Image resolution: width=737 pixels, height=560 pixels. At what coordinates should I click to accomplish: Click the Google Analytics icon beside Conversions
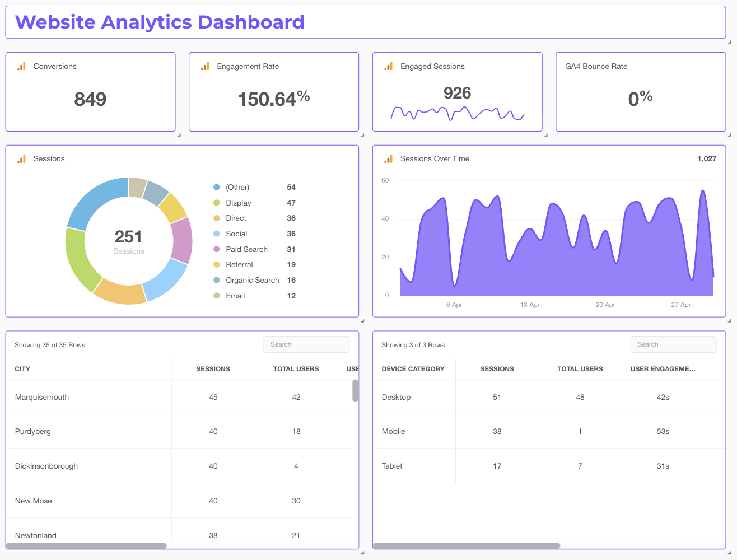pyautogui.click(x=21, y=66)
